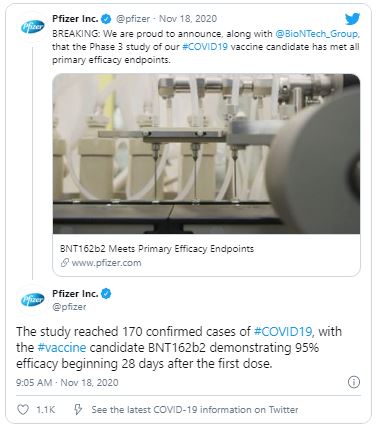Click the lightning bolt COVID-19 info icon
378x425 pixels.
click(78, 409)
